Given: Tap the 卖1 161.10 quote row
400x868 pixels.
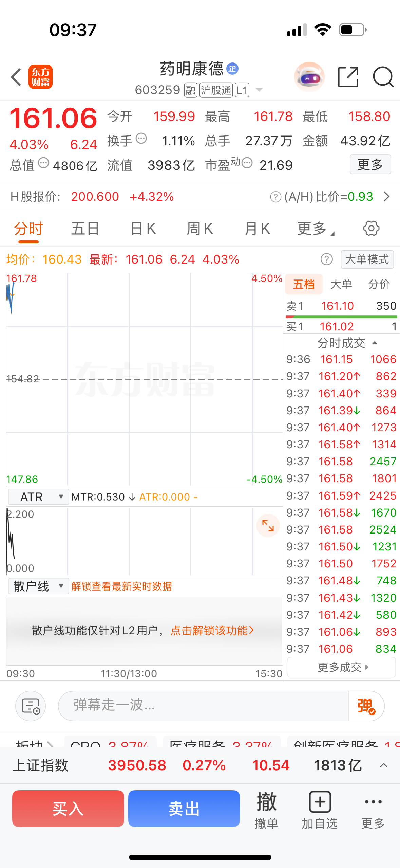Looking at the screenshot, I should click(341, 306).
